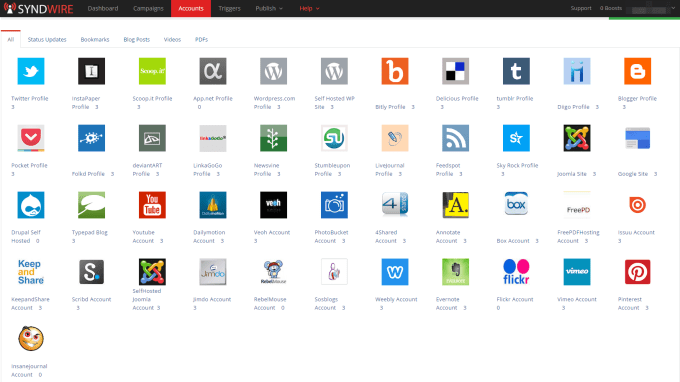Open the Support link
Viewport: 680px width, 382px height.
tap(581, 8)
